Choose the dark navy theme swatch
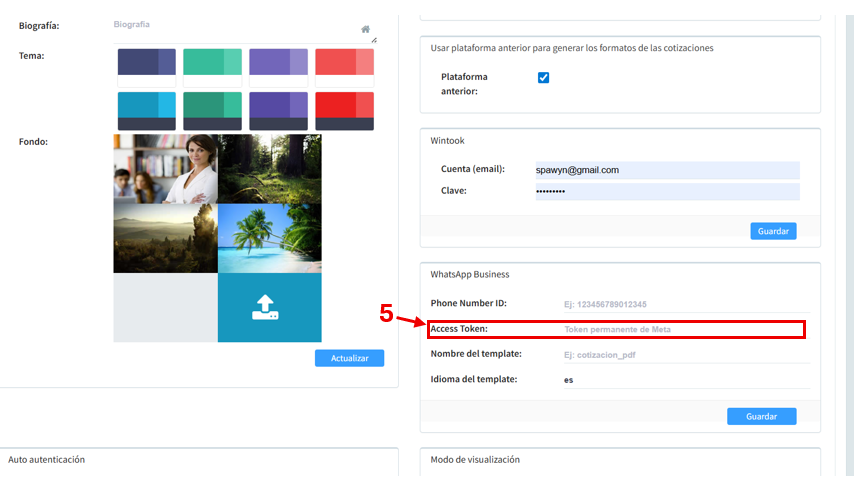 tap(147, 62)
